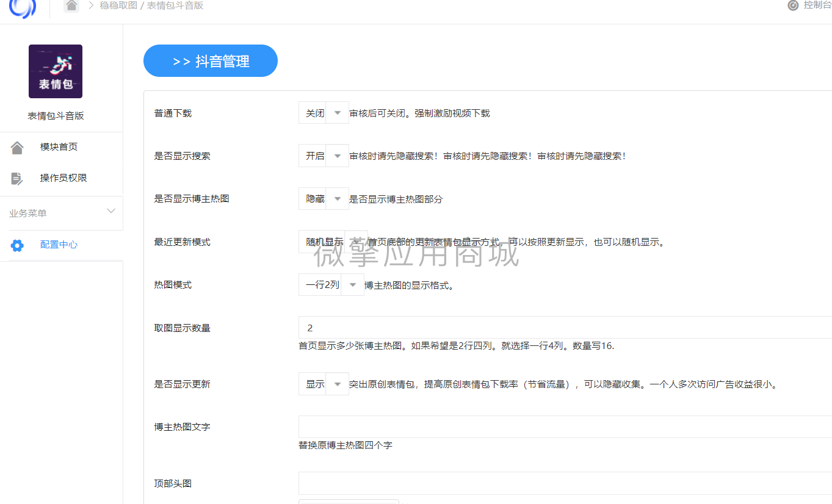Click the 博主热图文字 input field
This screenshot has height=504, width=832.
(565, 427)
